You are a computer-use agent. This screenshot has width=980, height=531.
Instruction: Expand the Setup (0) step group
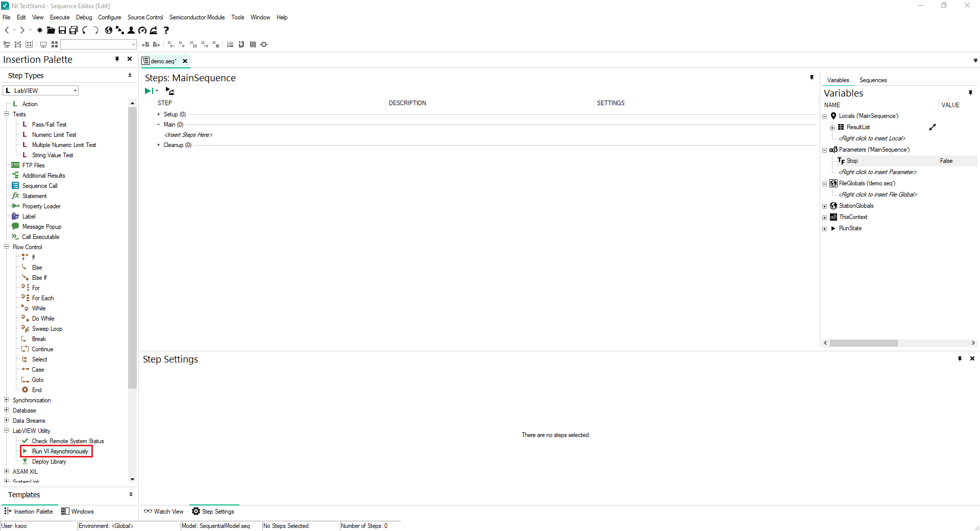159,114
